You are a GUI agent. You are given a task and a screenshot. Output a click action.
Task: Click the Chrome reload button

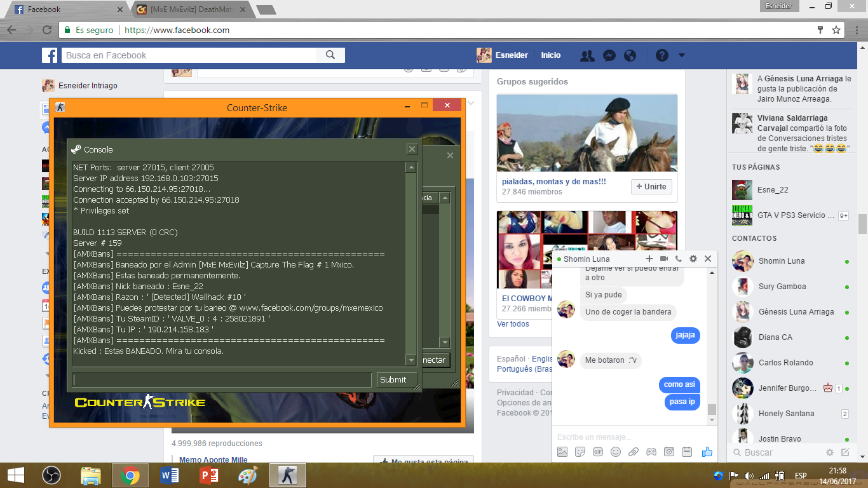point(47,30)
